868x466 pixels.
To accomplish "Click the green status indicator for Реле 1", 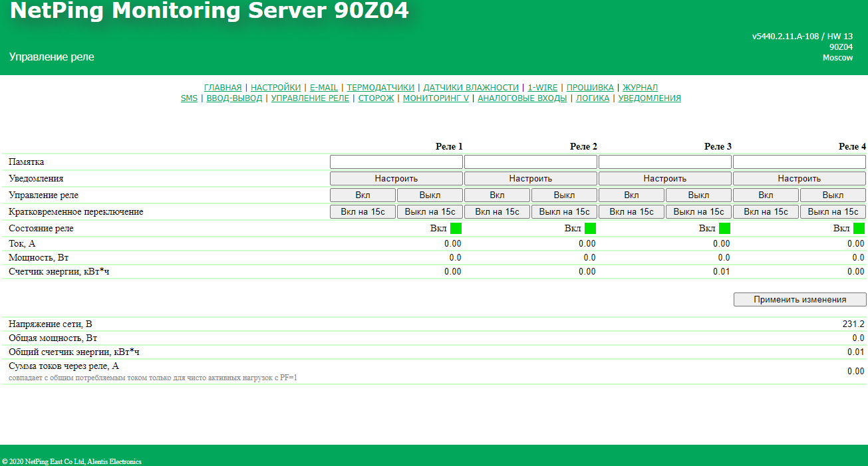I will [456, 229].
